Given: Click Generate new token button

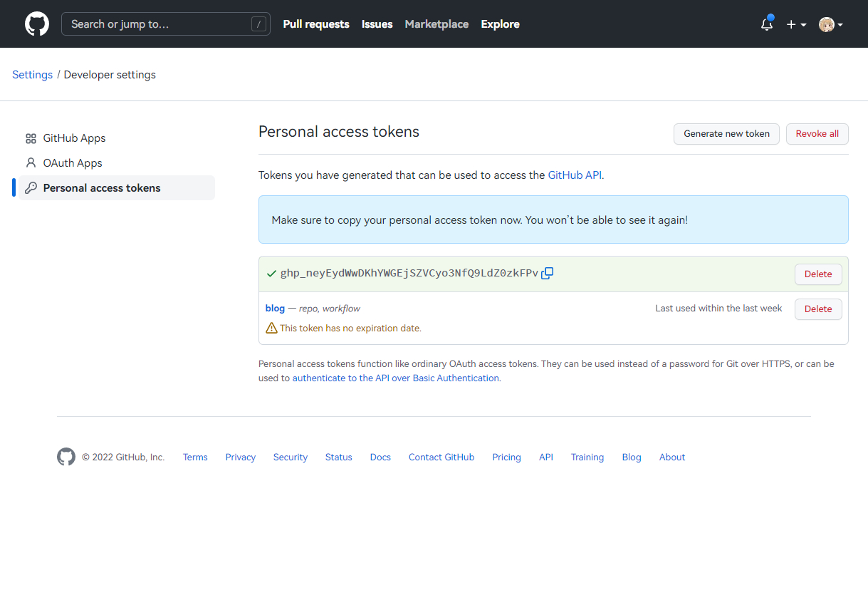Looking at the screenshot, I should click(x=727, y=134).
